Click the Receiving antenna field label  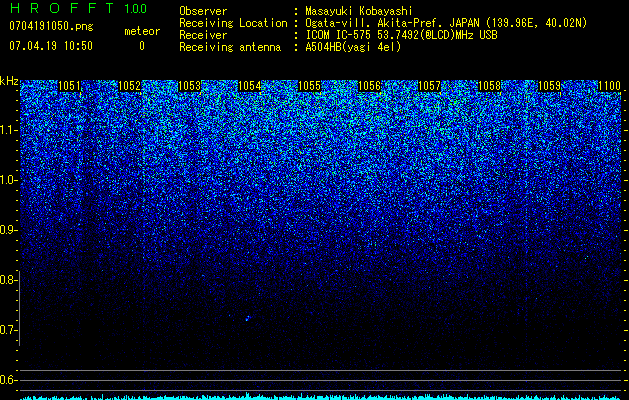click(x=230, y=47)
